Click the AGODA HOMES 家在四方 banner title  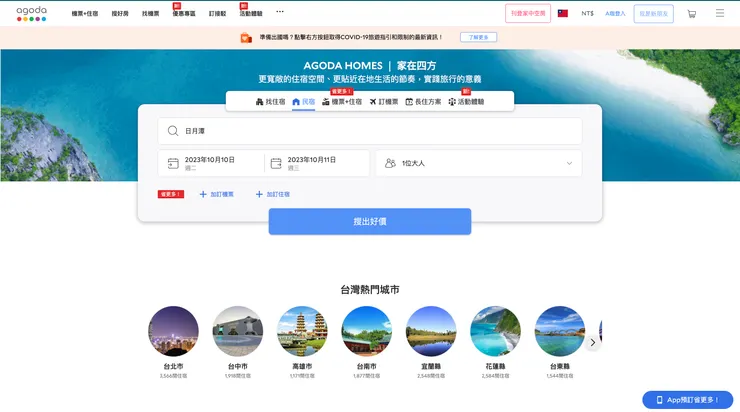click(x=370, y=66)
